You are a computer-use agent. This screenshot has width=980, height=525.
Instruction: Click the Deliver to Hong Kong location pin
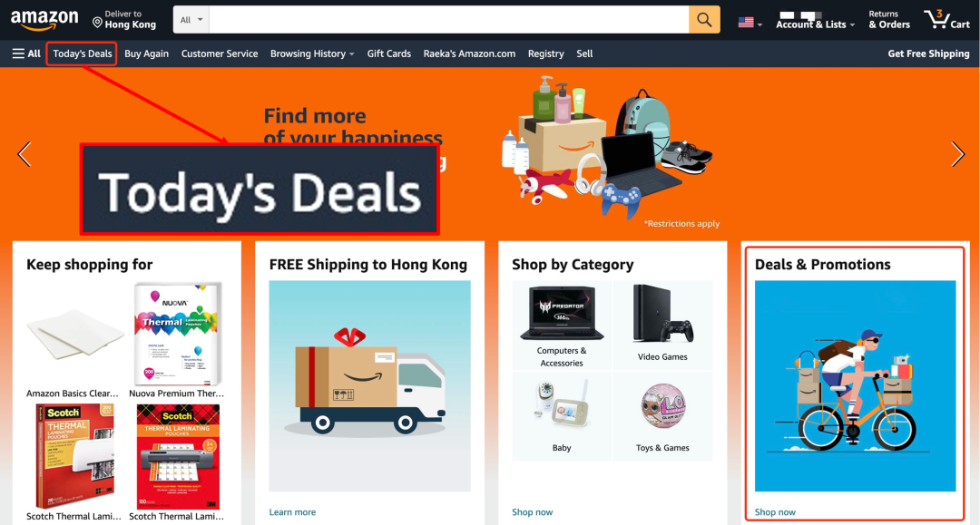coord(97,23)
